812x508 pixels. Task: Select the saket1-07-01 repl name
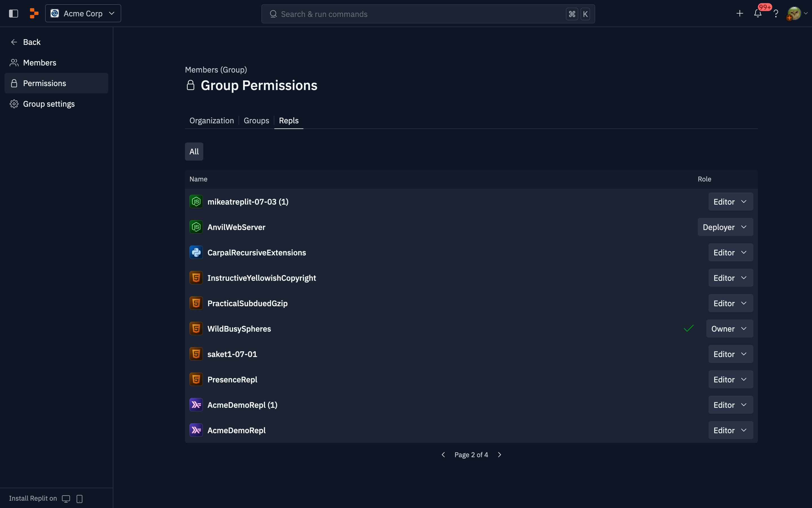(232, 354)
